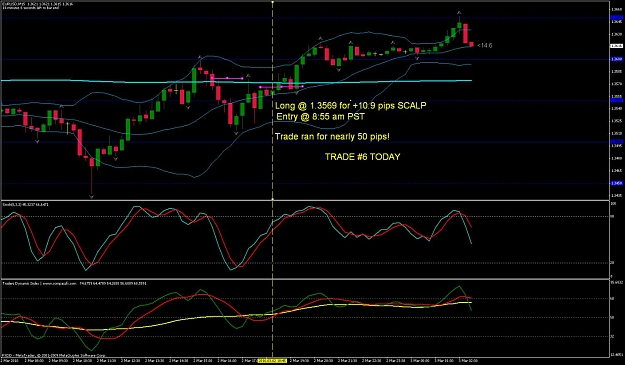Image resolution: width=625 pixels, height=365 pixels.
Task: Select the long cyan horizontal line
Action: [x=236, y=81]
